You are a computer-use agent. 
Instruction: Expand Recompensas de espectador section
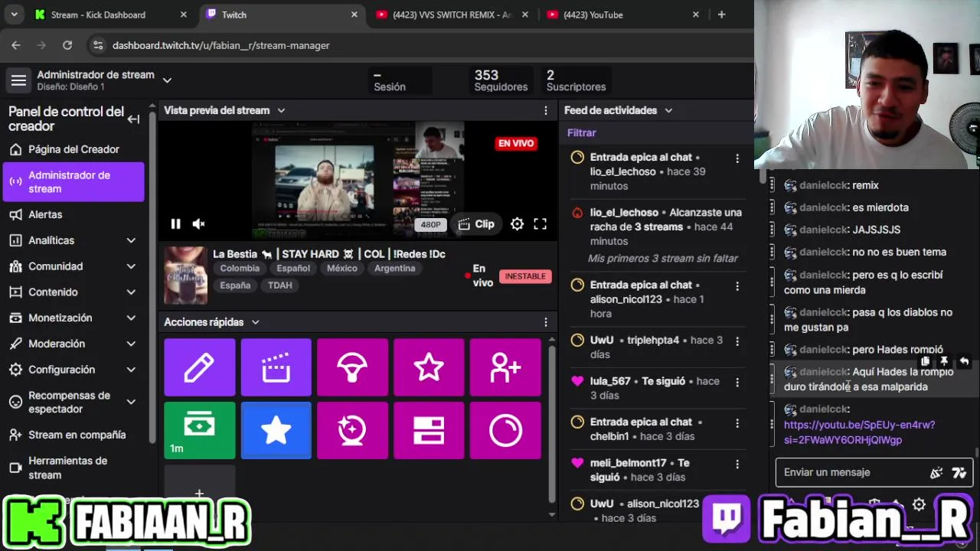pos(131,402)
